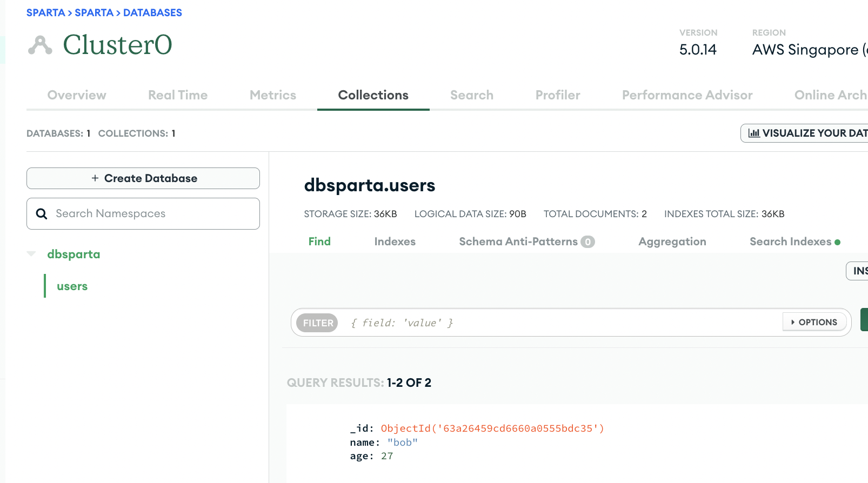
Task: Click the version number 5.0.14
Action: (x=698, y=50)
